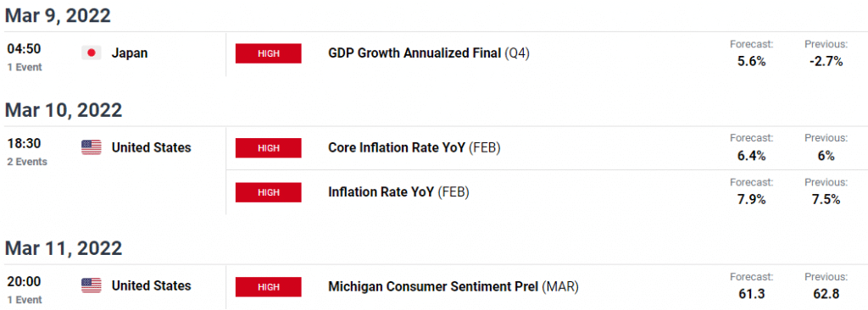Click the 5.6% GDP forecast value
868x310 pixels.
click(x=751, y=62)
